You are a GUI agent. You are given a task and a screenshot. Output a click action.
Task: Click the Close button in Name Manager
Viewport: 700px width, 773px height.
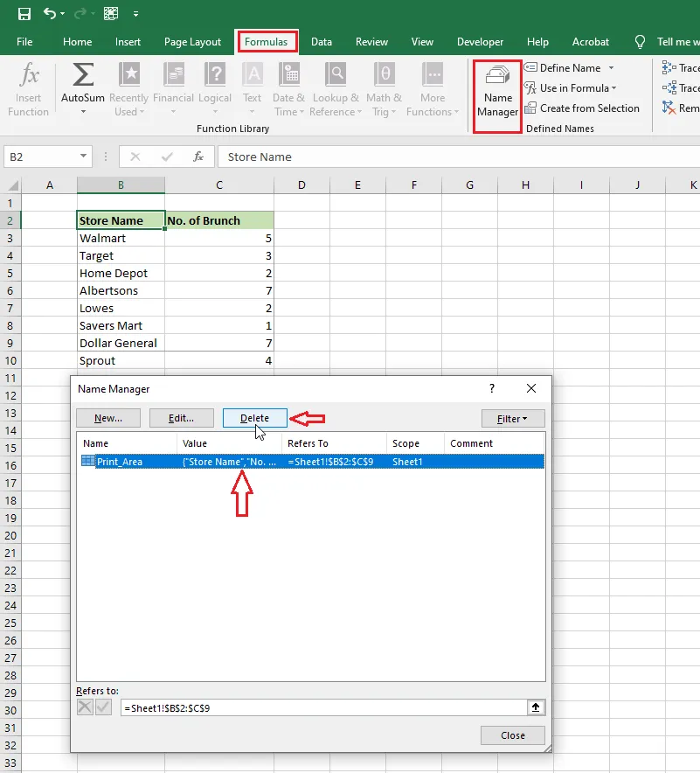[x=513, y=735]
